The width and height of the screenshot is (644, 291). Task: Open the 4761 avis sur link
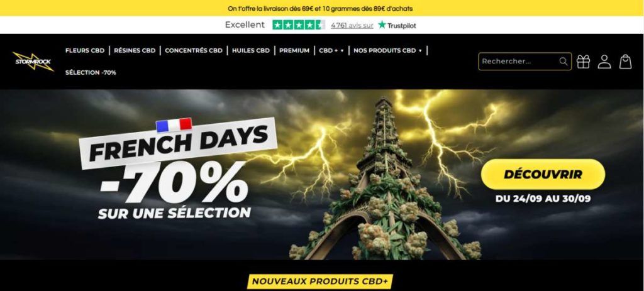[x=352, y=25]
